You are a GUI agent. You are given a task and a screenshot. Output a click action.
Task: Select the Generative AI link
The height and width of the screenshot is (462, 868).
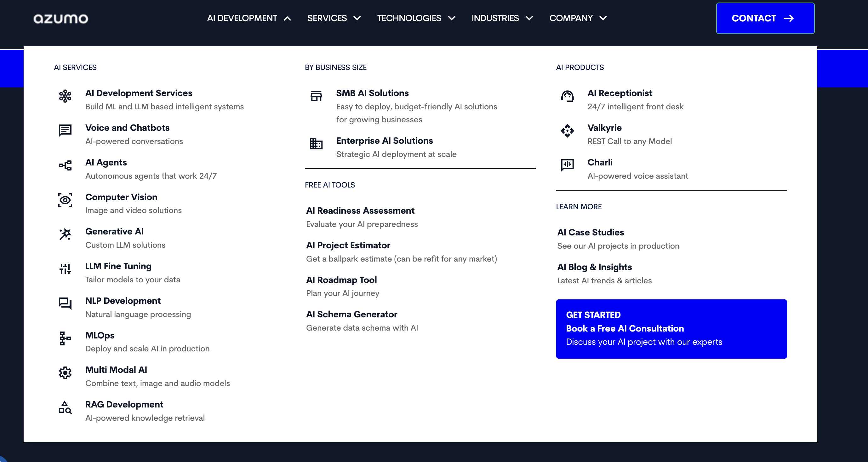(115, 232)
